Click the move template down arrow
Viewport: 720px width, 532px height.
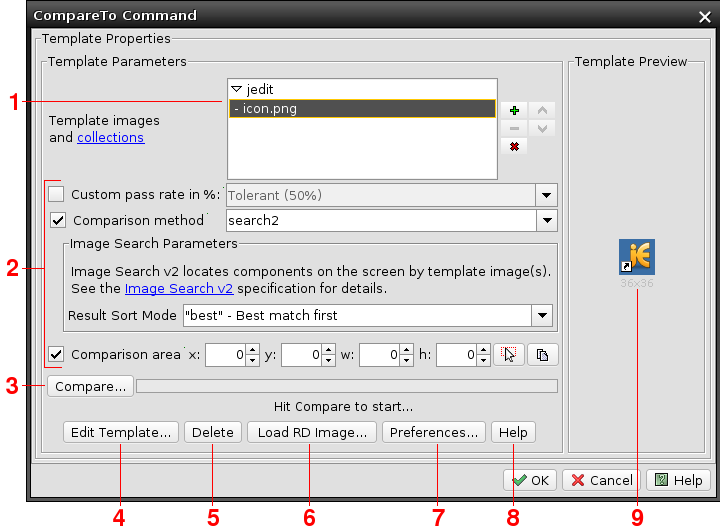click(x=542, y=128)
